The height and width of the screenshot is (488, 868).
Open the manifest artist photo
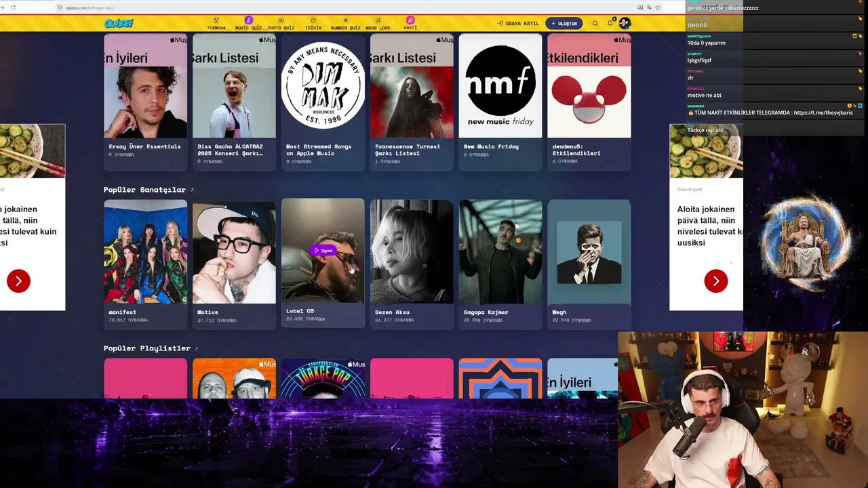145,251
